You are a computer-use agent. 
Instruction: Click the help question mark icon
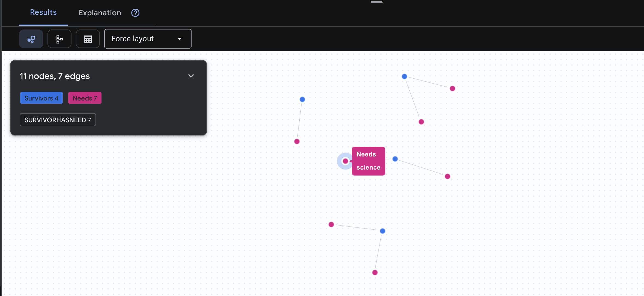[x=135, y=13]
